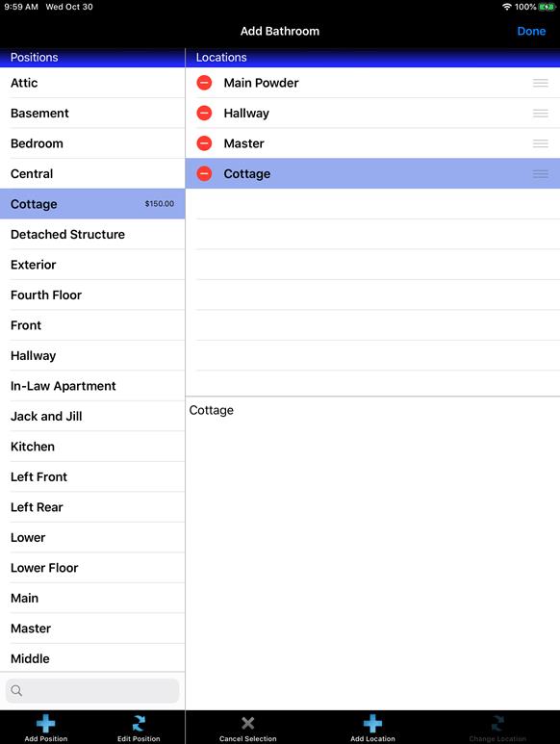Grab the reorder handle for Main Powder

pos(541,83)
